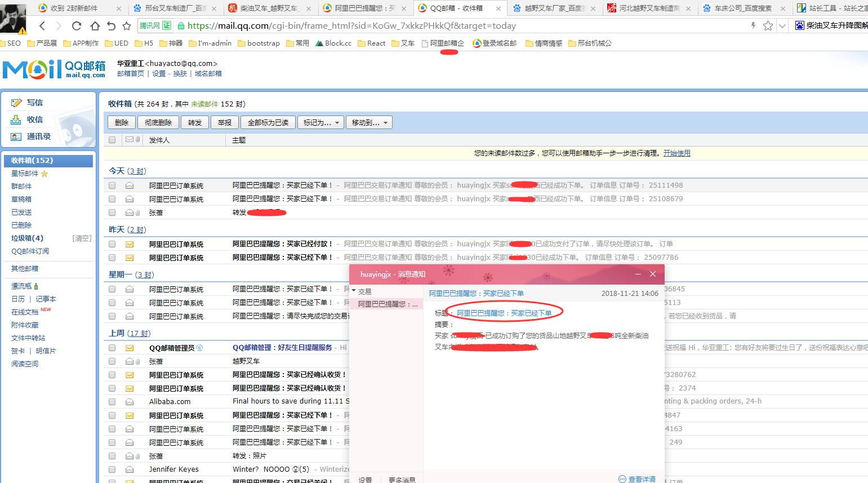Click envelope icon of Jennifer Keyes mail
Image resolution: width=868 pixels, height=483 pixels.
[130, 469]
